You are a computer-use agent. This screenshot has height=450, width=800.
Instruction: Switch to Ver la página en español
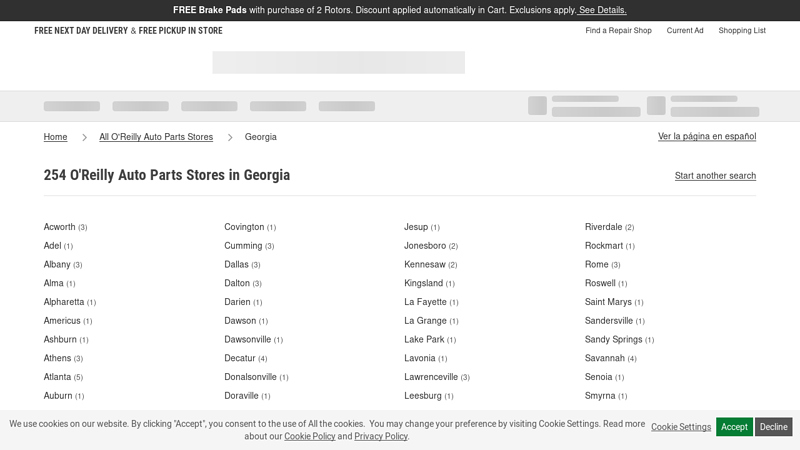click(707, 136)
